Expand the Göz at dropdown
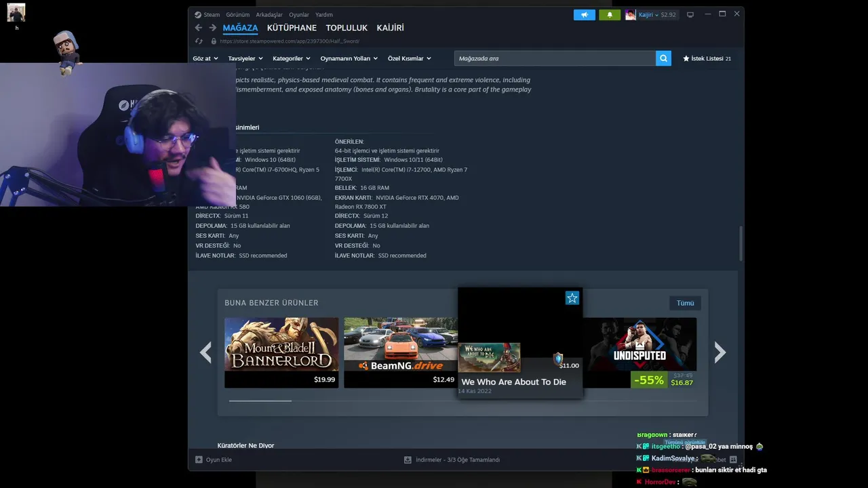Screen dimensions: 868x488 coord(205,58)
